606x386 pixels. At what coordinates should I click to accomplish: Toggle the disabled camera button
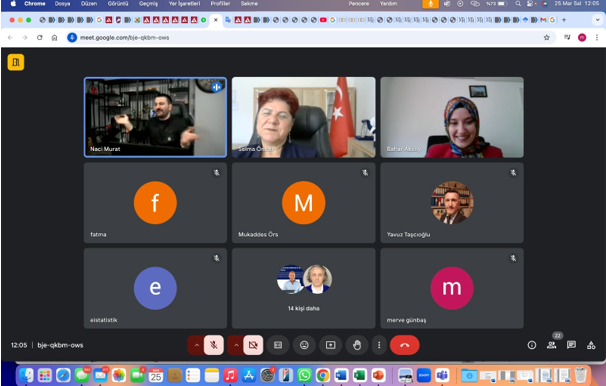(x=253, y=345)
